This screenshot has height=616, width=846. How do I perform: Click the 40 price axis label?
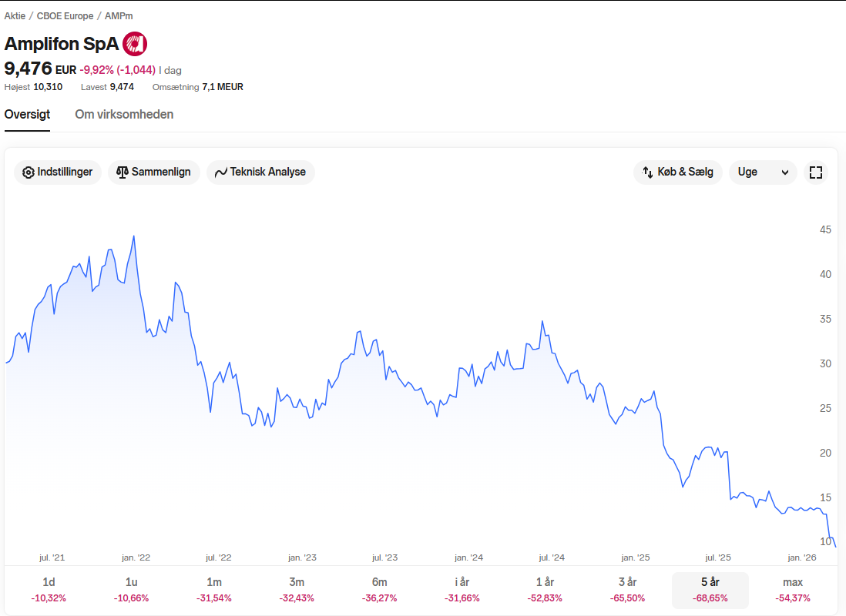pyautogui.click(x=825, y=275)
